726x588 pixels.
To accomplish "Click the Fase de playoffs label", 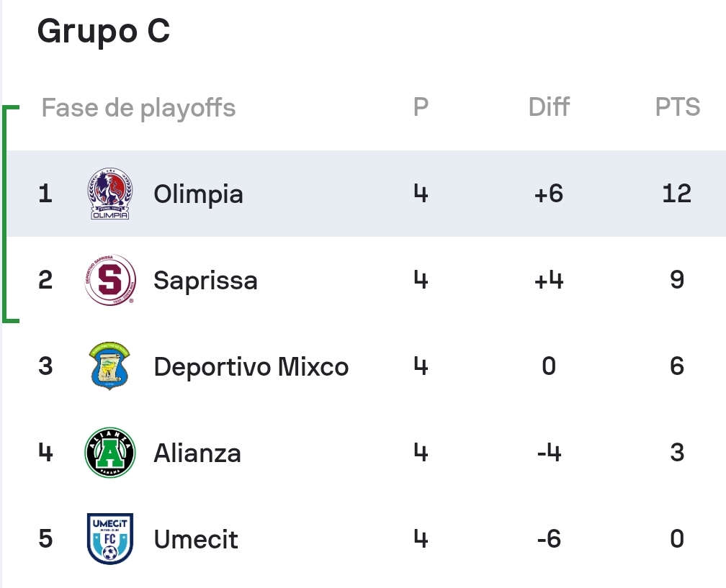I will point(138,108).
